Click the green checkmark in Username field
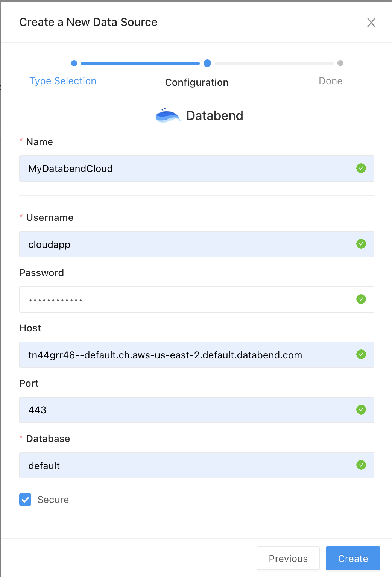The width and height of the screenshot is (392, 577). pyautogui.click(x=361, y=244)
